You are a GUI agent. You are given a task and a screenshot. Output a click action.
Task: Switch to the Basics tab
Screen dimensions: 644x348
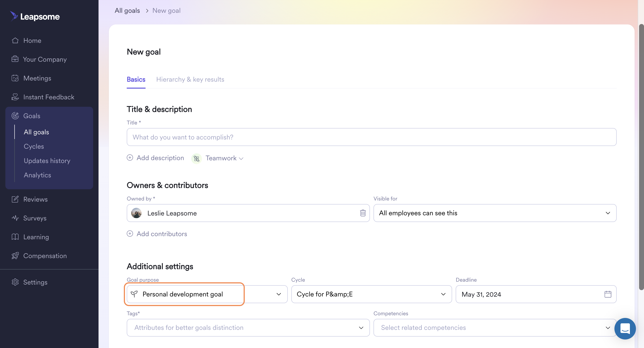136,79
